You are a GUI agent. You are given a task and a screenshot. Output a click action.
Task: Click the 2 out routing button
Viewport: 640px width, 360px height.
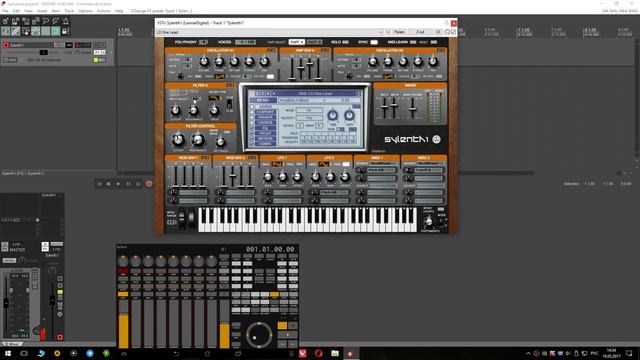click(x=420, y=32)
